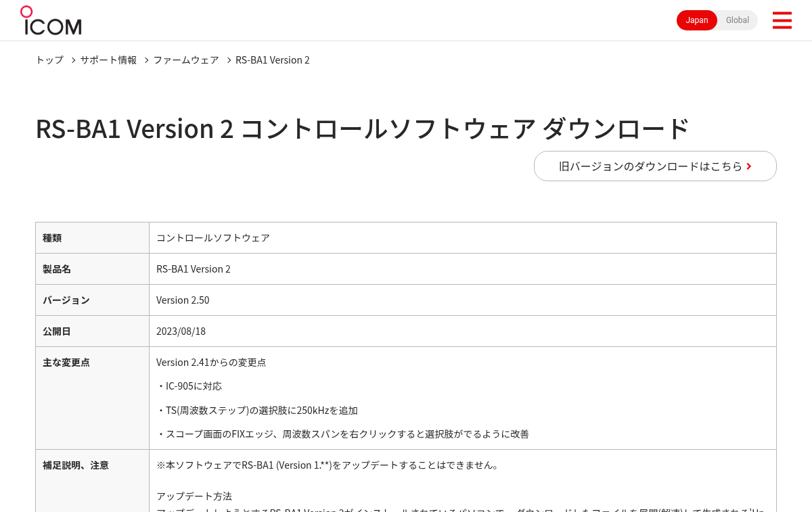Switch site region to Japan
This screenshot has height=512, width=812.
(x=697, y=20)
